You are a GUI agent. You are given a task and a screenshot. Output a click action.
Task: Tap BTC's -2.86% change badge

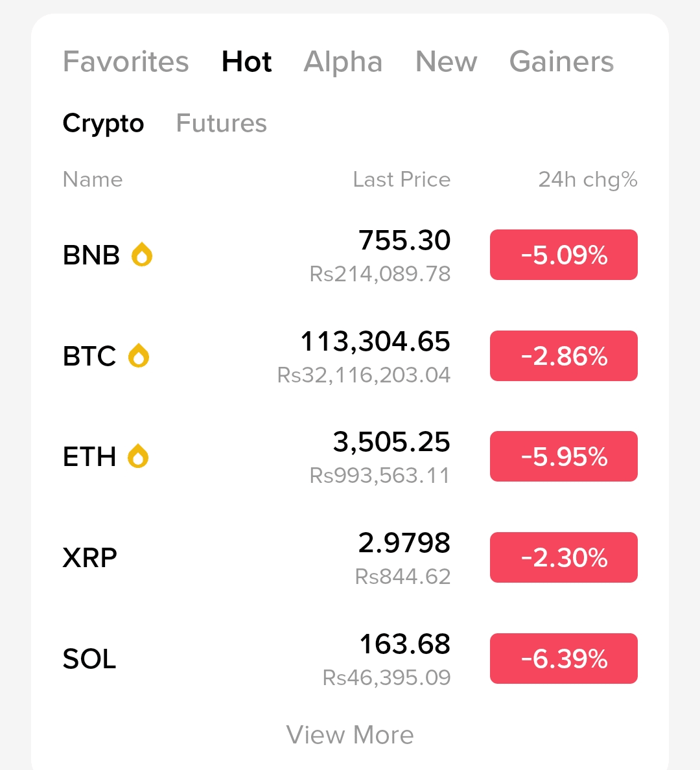tap(563, 356)
